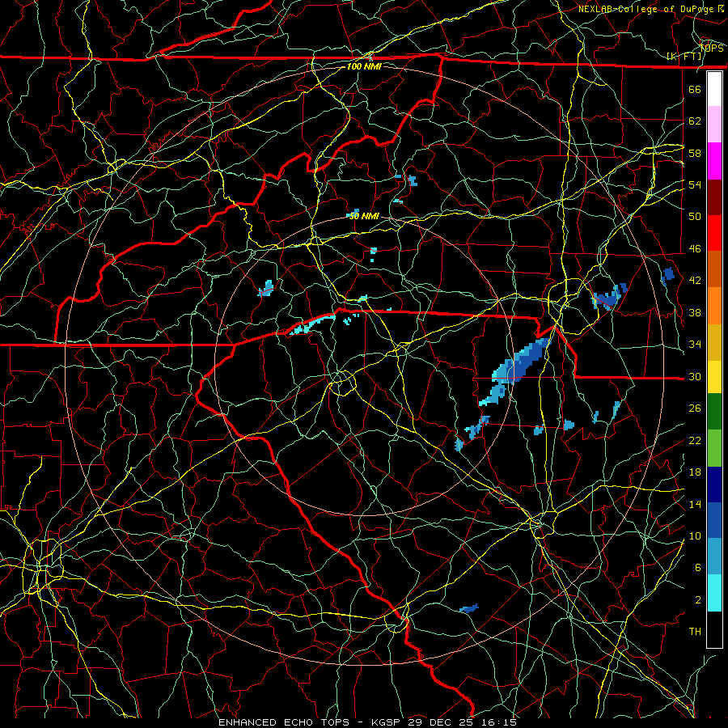The image size is (728, 728).
Task: Click the magenta legend swatch
Action: (714, 161)
